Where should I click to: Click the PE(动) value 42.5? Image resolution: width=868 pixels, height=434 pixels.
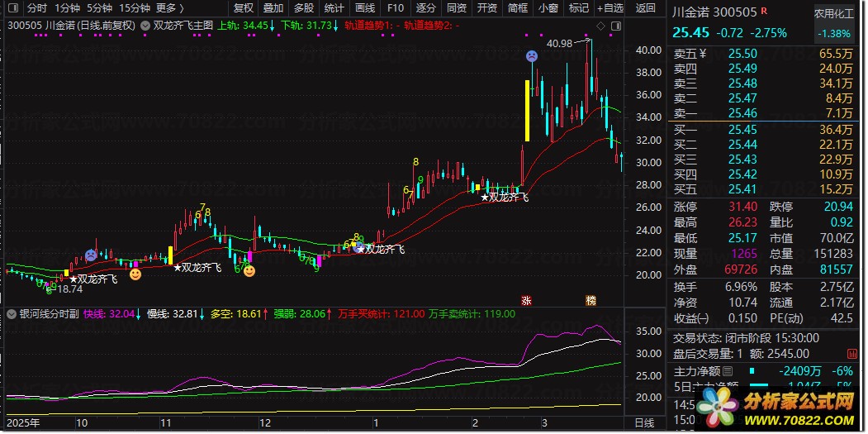tap(842, 318)
